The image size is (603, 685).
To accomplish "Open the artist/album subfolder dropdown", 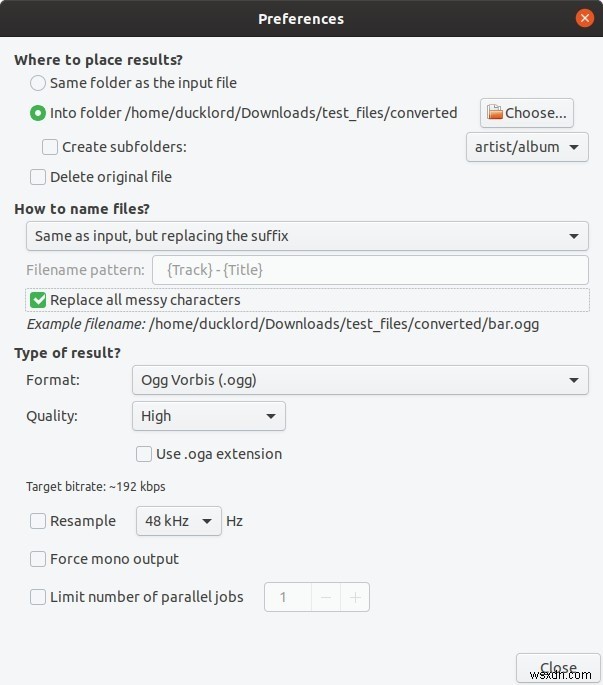I will click(527, 147).
